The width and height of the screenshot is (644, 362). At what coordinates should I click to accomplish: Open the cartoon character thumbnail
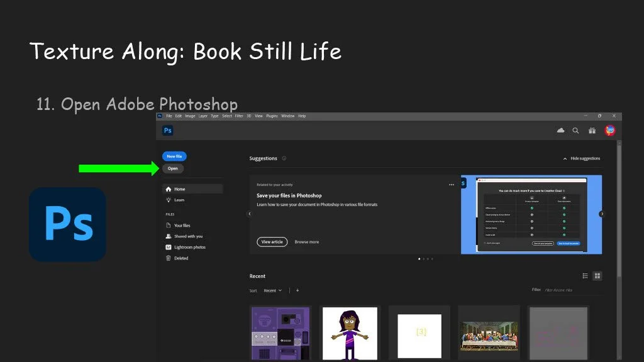point(350,333)
